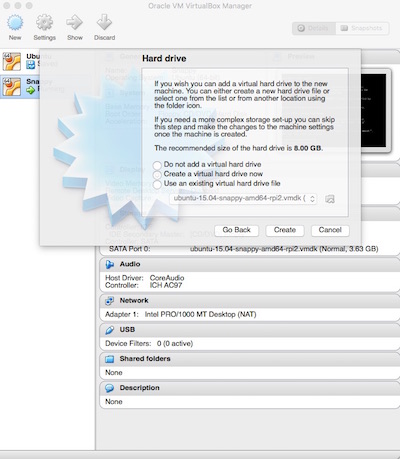Click the Discard toolbar icon
Screen dimensions: 400x459
pyautogui.click(x=104, y=23)
